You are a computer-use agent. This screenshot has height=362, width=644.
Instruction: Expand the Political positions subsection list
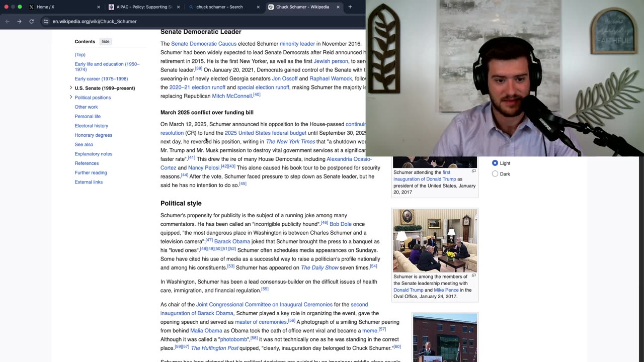click(x=71, y=97)
